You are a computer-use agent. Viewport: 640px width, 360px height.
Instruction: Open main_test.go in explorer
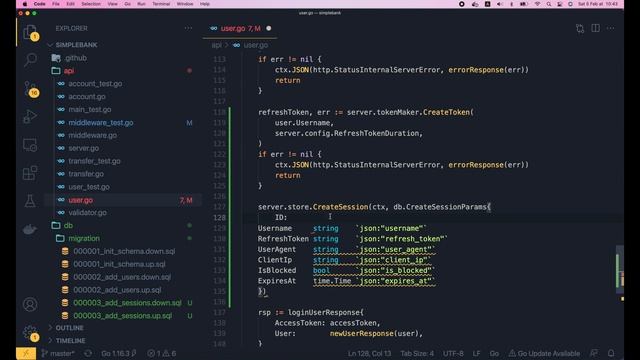pos(90,109)
